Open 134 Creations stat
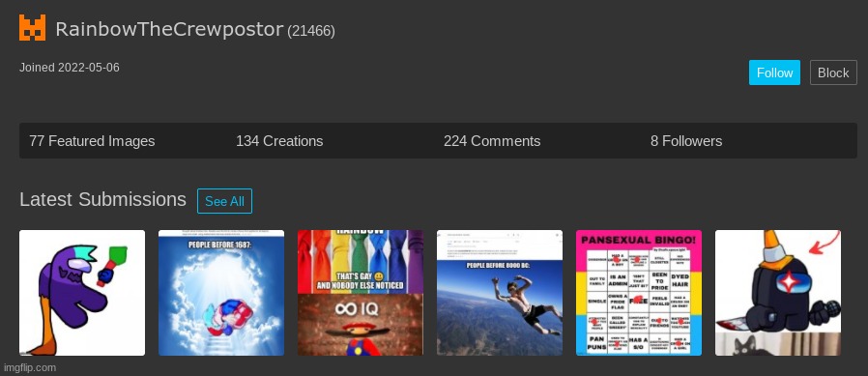Viewport: 868px width, 376px height. pos(279,141)
